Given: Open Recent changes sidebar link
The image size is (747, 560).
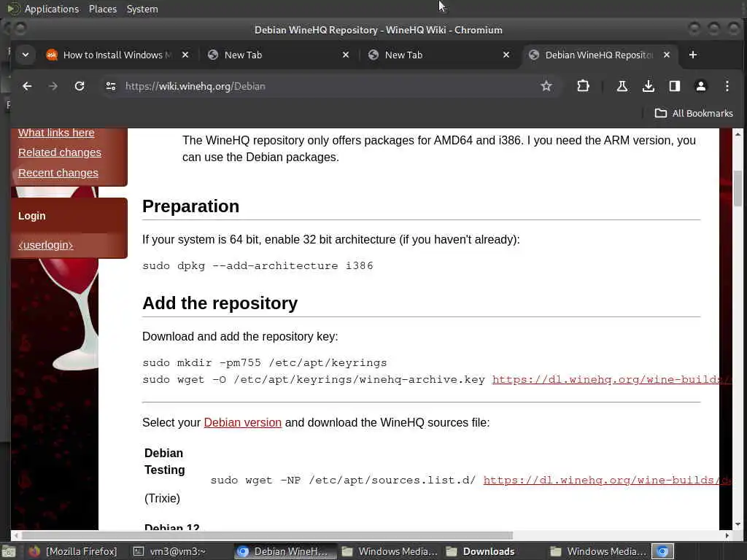Looking at the screenshot, I should pyautogui.click(x=58, y=173).
